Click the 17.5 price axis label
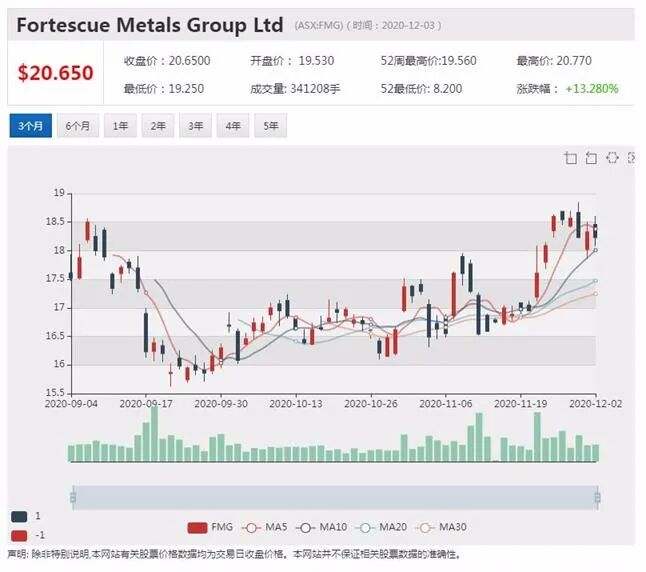The image size is (646, 572). [55, 279]
